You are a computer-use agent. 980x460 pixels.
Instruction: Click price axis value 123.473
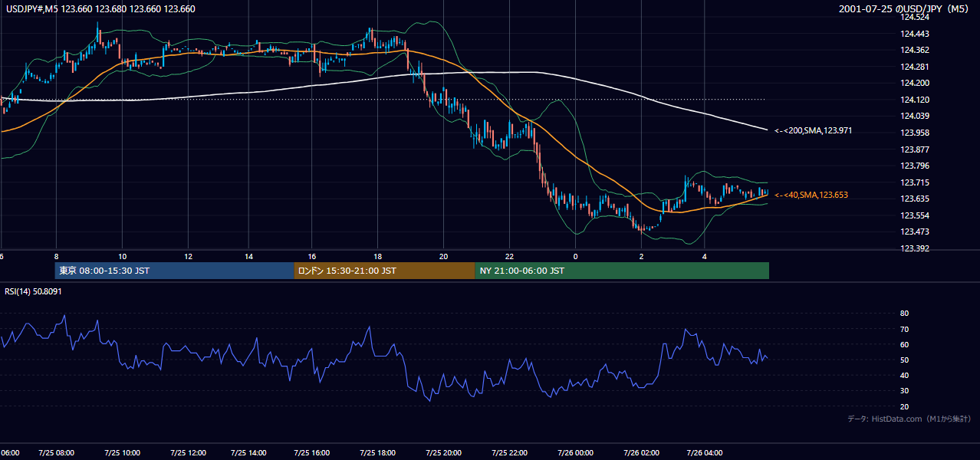tap(915, 232)
